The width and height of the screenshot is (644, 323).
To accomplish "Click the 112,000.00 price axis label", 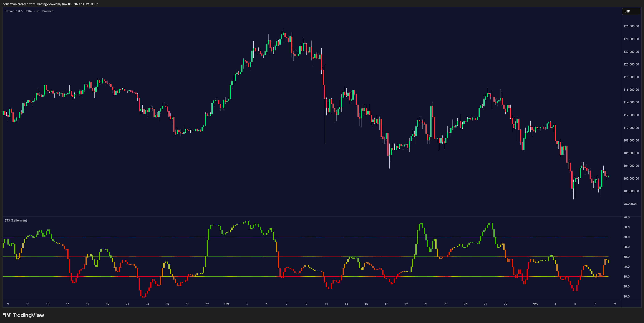I will [631, 115].
